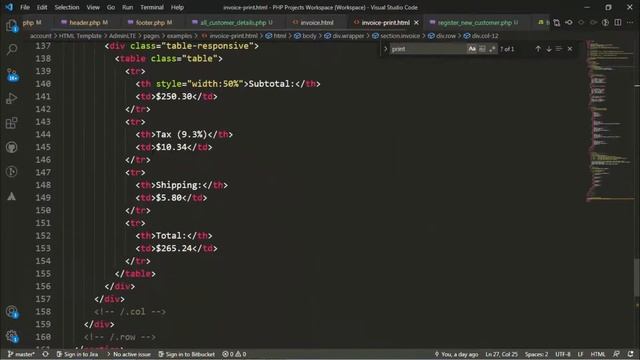This screenshot has height=360, width=640.
Task: Click Sign in to Bitbucket
Action: (x=186, y=354)
